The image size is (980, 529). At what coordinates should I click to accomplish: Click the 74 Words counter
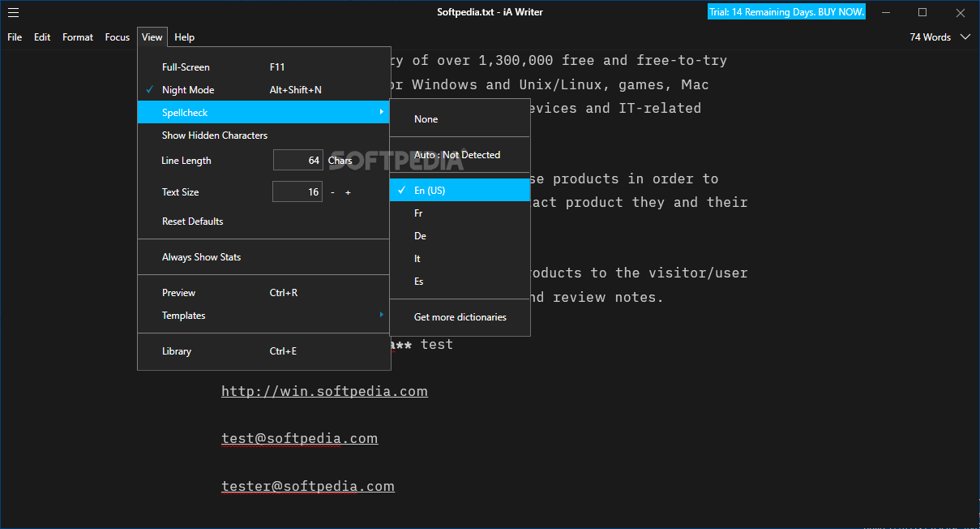tap(930, 37)
